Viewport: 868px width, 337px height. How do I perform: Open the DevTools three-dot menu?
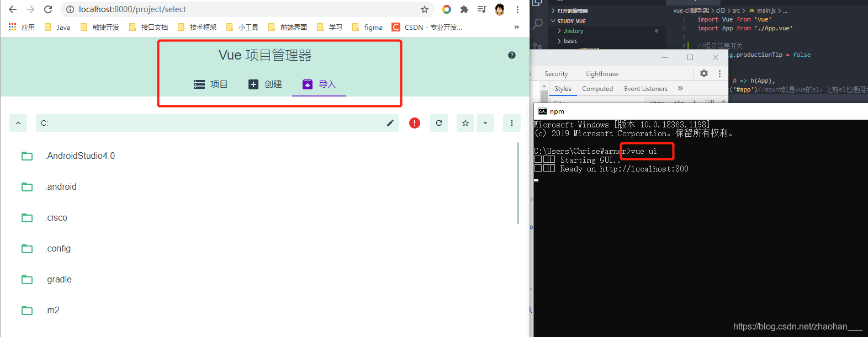pyautogui.click(x=719, y=73)
